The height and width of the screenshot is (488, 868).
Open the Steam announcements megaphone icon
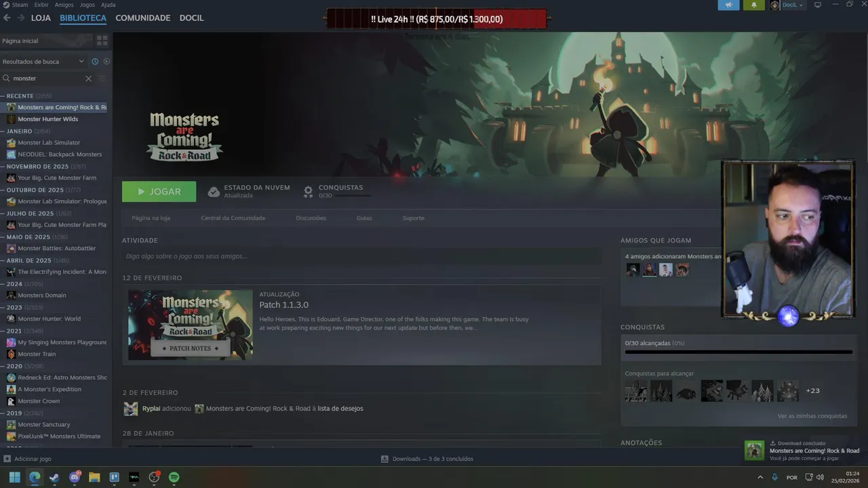728,5
